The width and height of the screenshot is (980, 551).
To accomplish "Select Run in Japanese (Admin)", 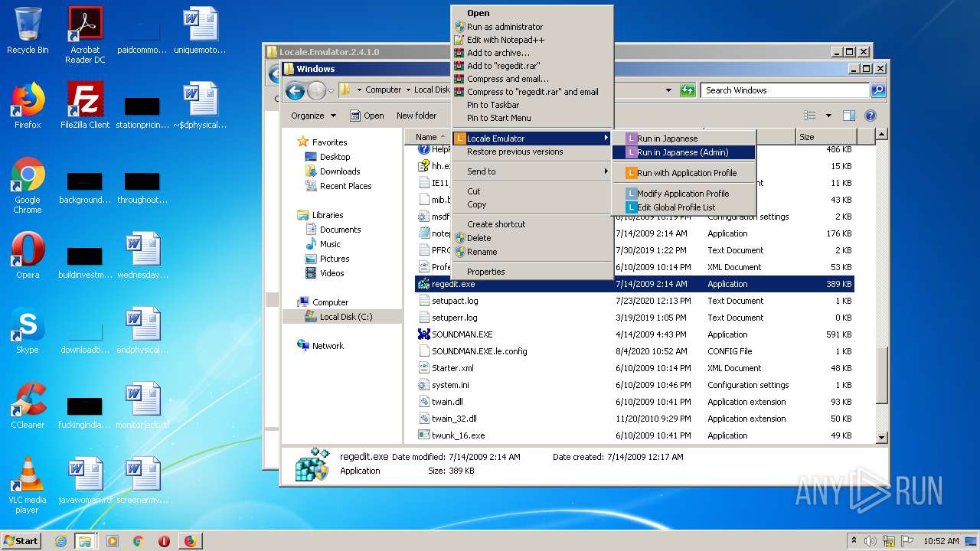I will 684,152.
